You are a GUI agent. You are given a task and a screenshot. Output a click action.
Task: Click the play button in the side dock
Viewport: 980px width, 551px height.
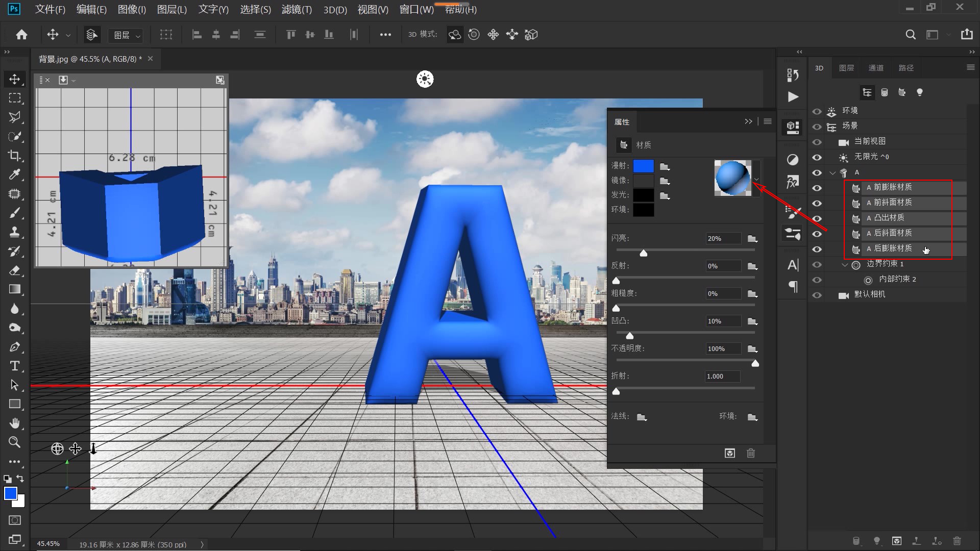pos(793,96)
